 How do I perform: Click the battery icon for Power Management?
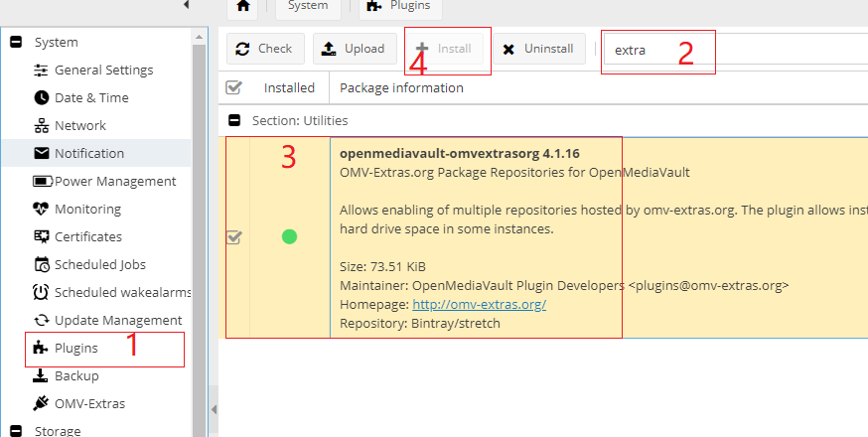pyautogui.click(x=42, y=181)
